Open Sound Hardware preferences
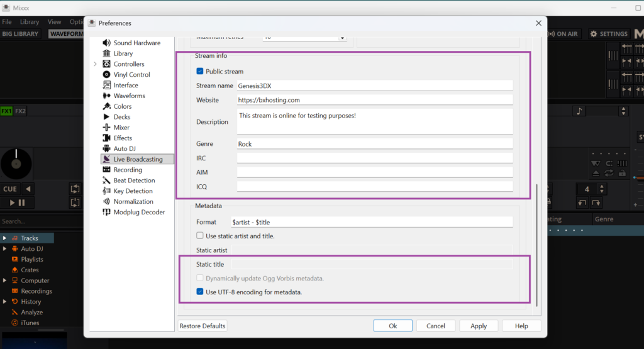The image size is (644, 349). click(136, 43)
